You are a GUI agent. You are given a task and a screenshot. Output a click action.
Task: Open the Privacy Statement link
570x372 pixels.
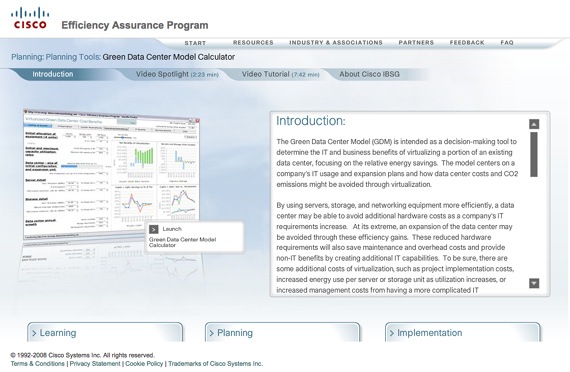95,364
